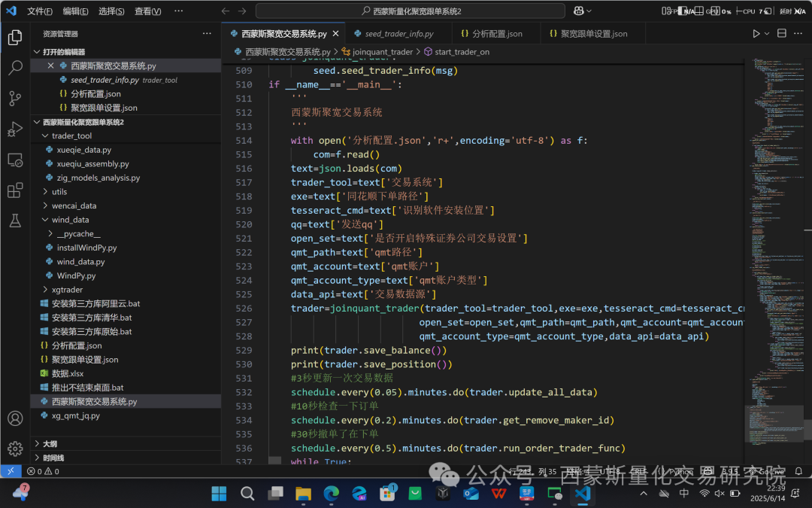Close 西蒙斯聚宽交易系统.py in Open Editors list
Viewport: 812px width, 508px height.
click(x=50, y=65)
